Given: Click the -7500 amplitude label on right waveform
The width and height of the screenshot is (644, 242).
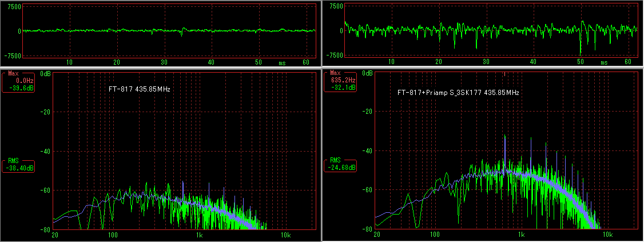Looking at the screenshot, I should click(336, 55).
